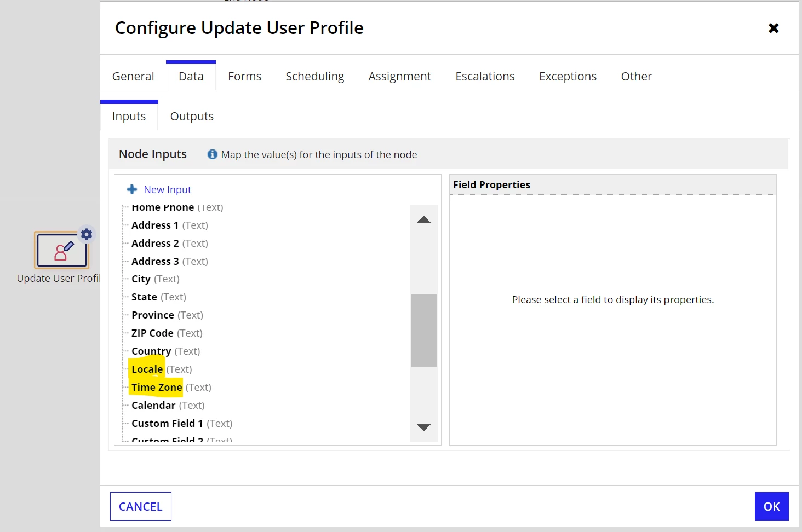
Task: Confirm with the OK button
Action: [x=771, y=506]
